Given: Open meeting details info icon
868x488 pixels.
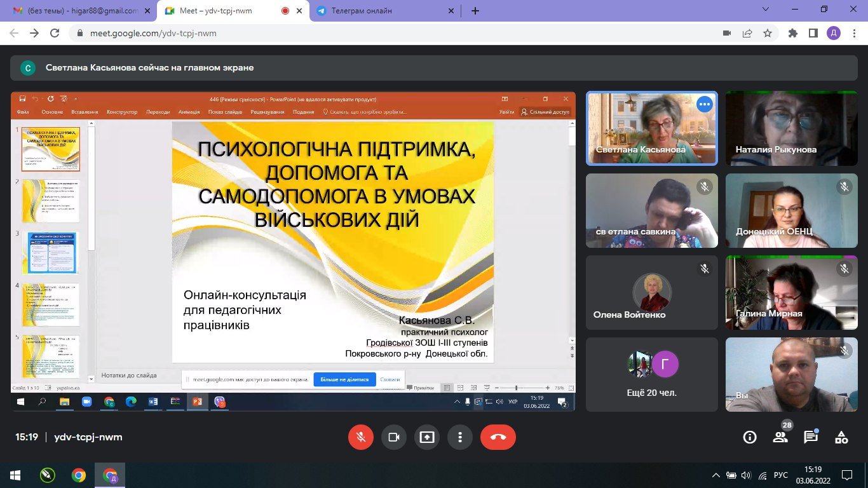Looking at the screenshot, I should click(750, 437).
